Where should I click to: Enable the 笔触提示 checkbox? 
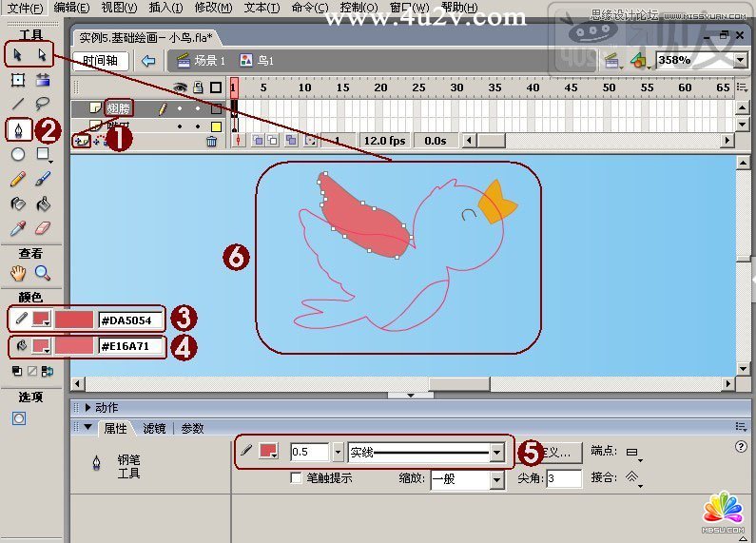click(x=297, y=478)
